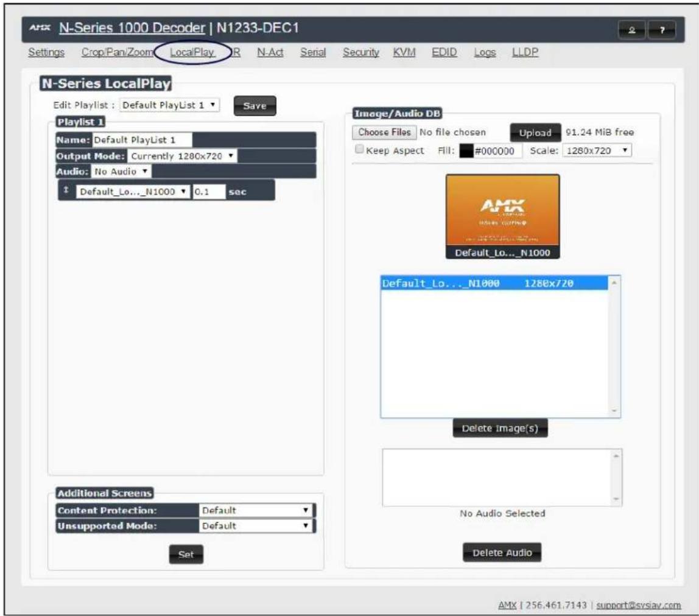Click the #000000 fill color field
The height and width of the screenshot is (616, 699).
click(x=497, y=151)
